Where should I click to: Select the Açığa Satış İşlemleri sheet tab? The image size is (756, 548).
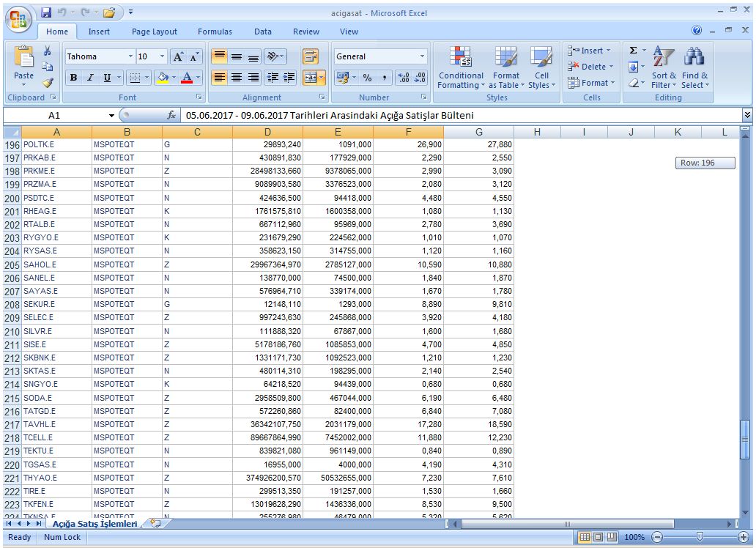coord(93,524)
